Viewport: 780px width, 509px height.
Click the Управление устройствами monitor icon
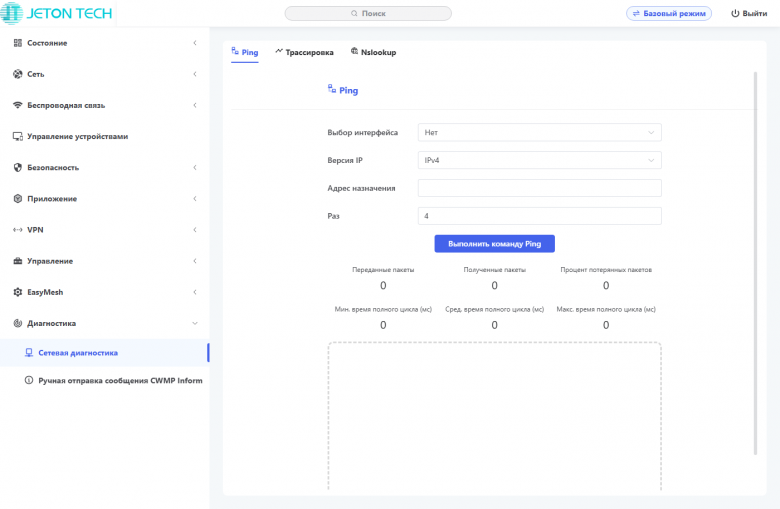[17, 136]
